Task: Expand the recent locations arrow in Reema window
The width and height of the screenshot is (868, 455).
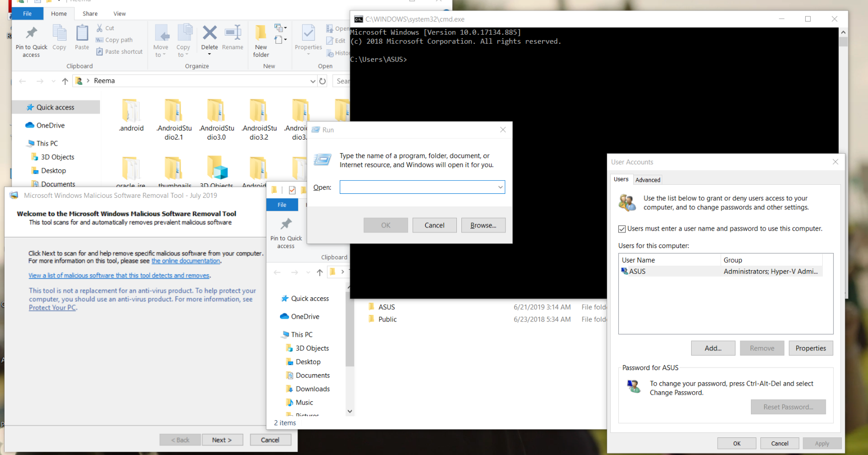Action: [53, 81]
